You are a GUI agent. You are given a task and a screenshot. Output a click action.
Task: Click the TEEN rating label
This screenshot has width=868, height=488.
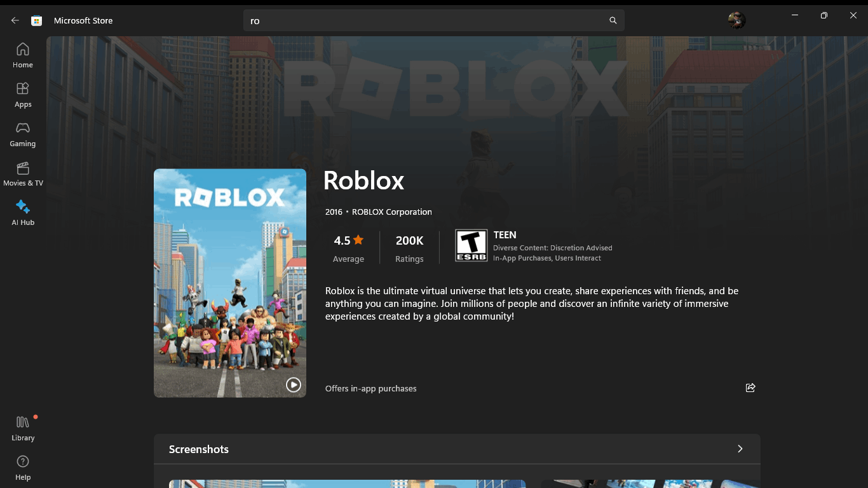[505, 235]
